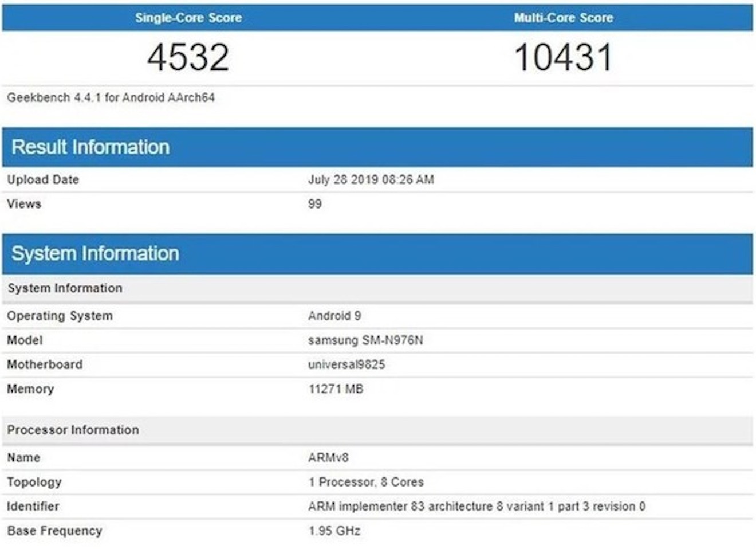Click the views count 99

pyautogui.click(x=315, y=204)
